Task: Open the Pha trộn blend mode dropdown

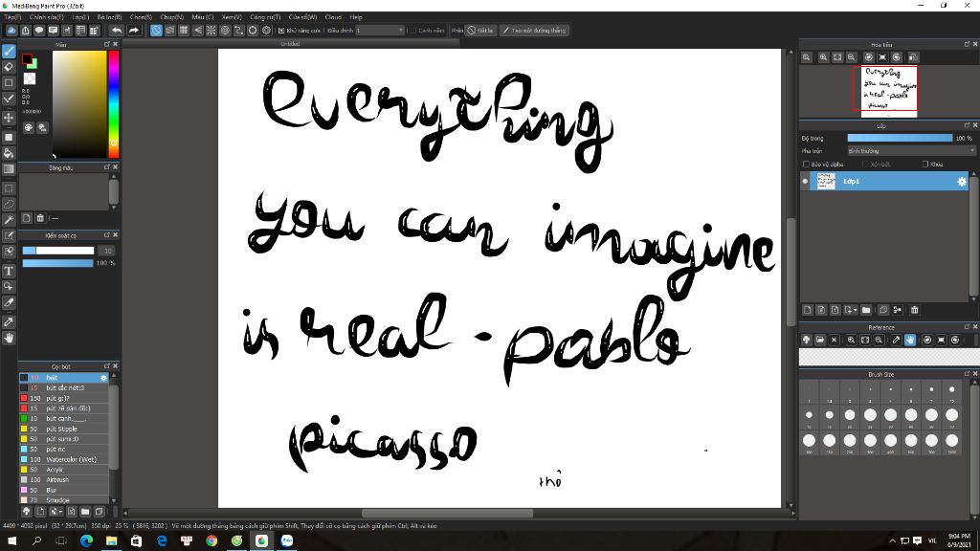Action: (911, 151)
